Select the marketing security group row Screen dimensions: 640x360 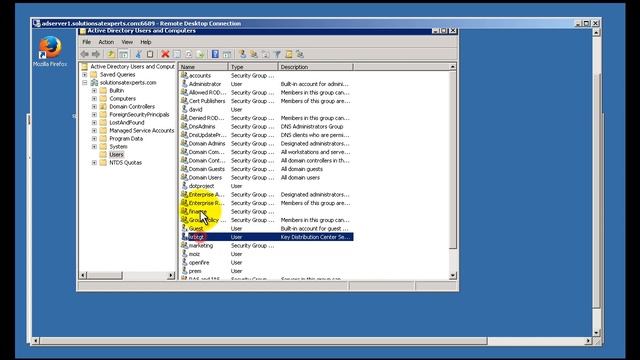tap(266, 246)
